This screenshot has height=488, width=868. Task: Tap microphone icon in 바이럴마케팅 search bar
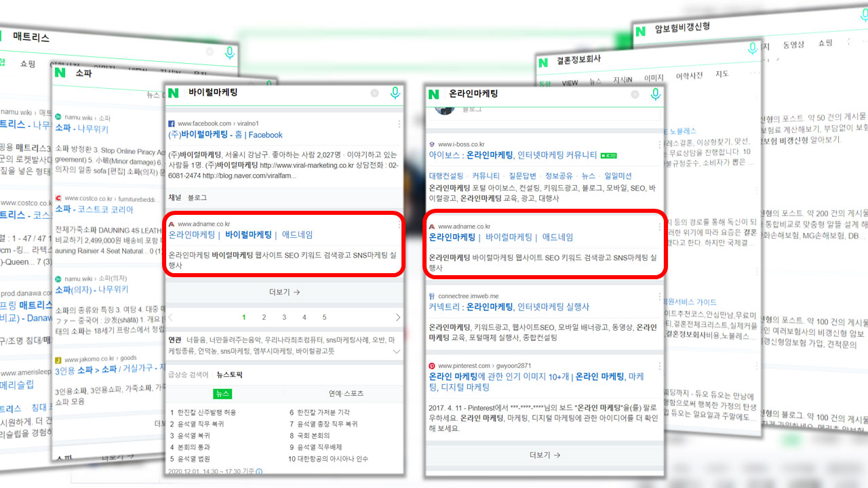395,94
